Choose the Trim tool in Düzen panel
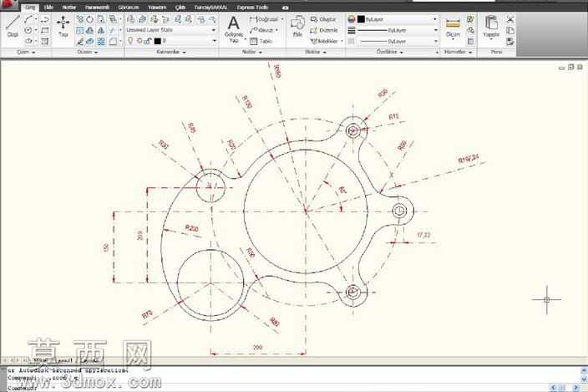 (x=112, y=30)
